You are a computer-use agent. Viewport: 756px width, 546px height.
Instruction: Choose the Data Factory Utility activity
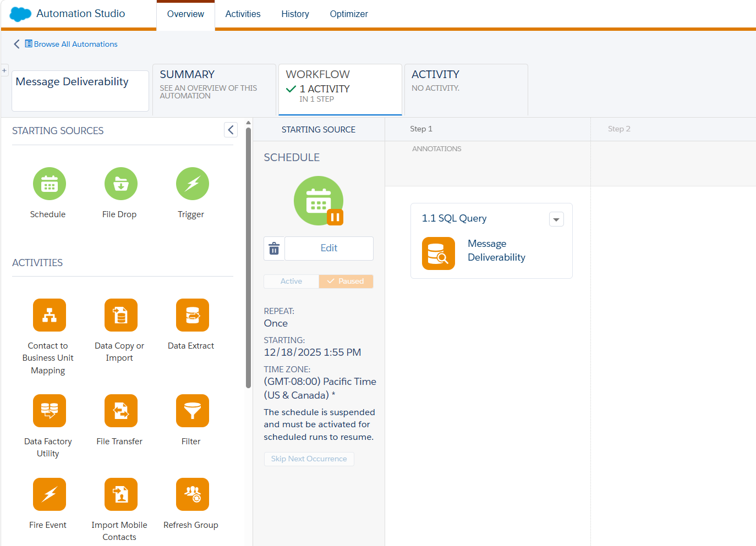click(x=49, y=411)
